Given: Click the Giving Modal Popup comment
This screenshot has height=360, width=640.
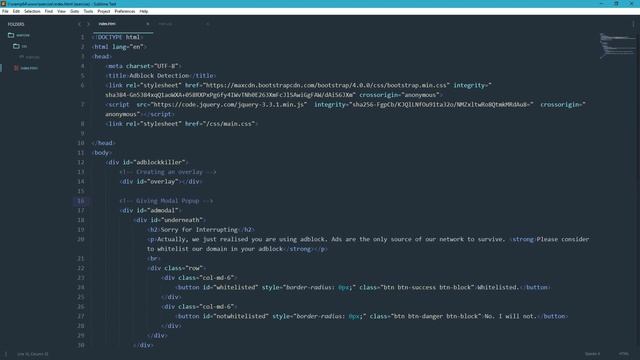Looking at the screenshot, I should 166,201.
